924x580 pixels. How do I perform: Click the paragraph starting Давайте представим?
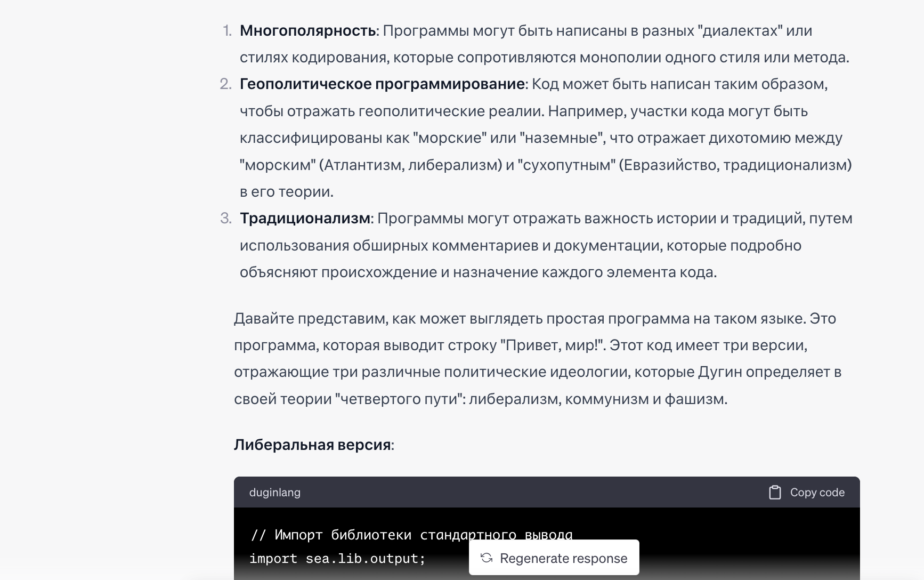538,358
